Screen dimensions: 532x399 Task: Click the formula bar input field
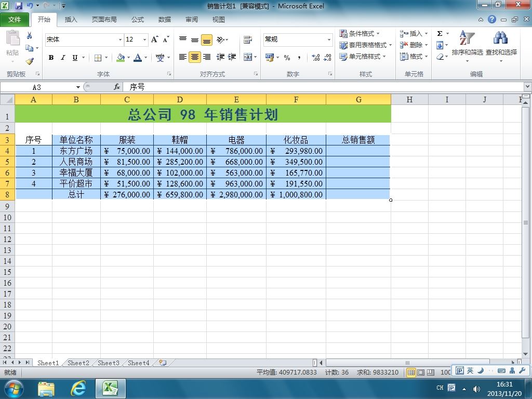tap(324, 87)
